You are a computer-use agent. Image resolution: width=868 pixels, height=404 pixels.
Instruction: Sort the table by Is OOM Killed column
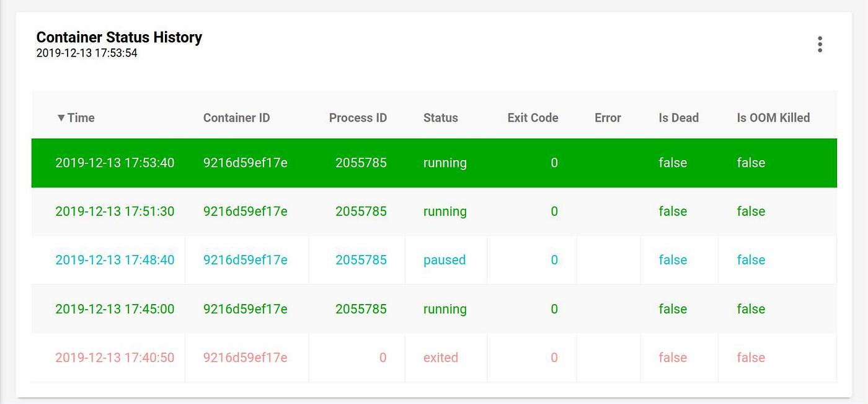pos(773,117)
